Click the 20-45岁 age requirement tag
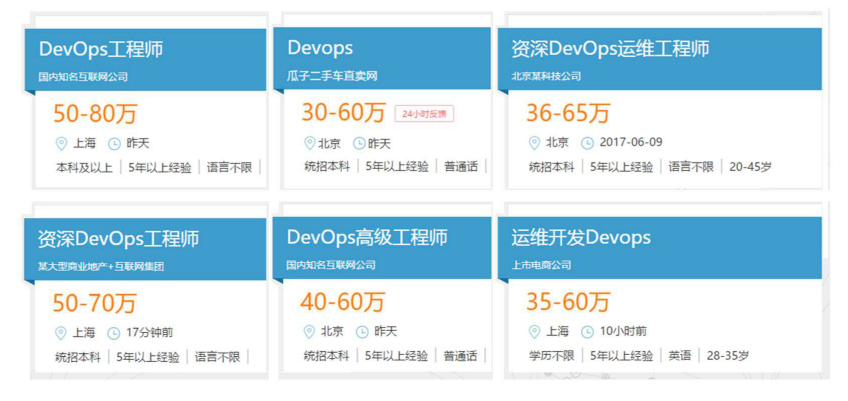Image resolution: width=848 pixels, height=401 pixels. [750, 167]
